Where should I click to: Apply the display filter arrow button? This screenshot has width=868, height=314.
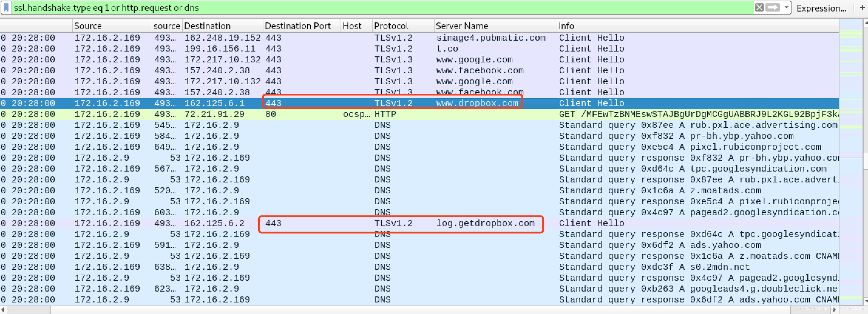(x=773, y=7)
